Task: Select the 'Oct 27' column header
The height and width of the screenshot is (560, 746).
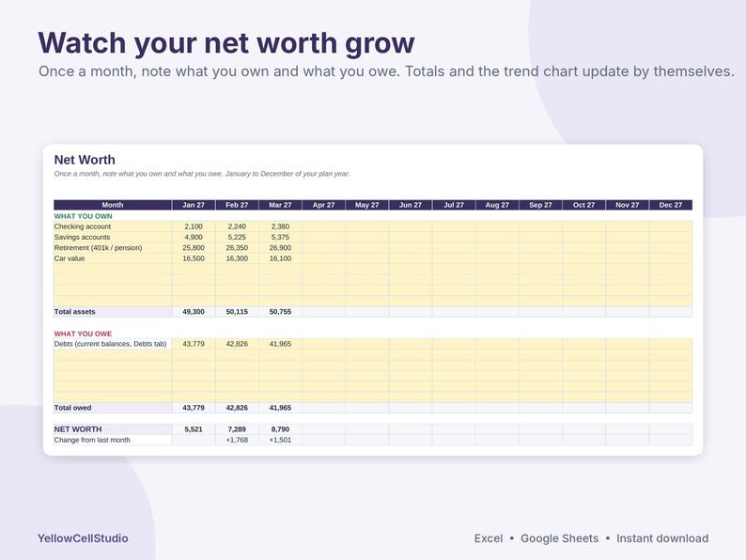Action: tap(583, 205)
